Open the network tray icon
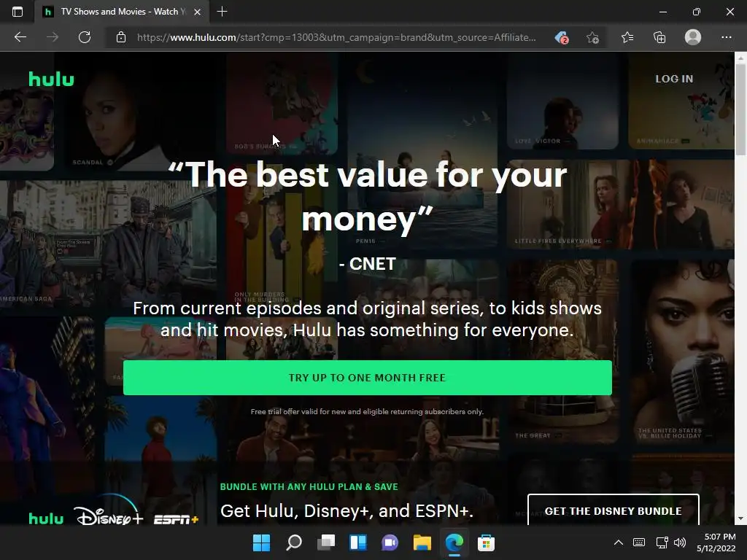Screen dimensions: 747x560 662,542
